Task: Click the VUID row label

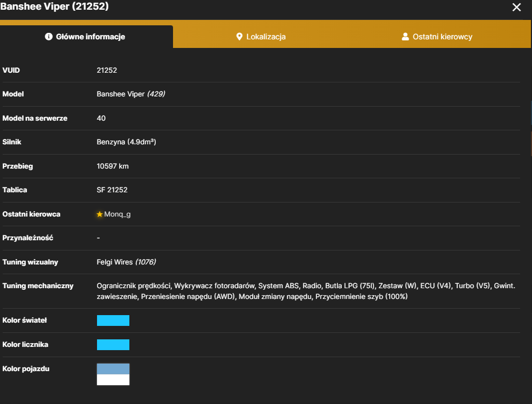Action: pyautogui.click(x=11, y=70)
